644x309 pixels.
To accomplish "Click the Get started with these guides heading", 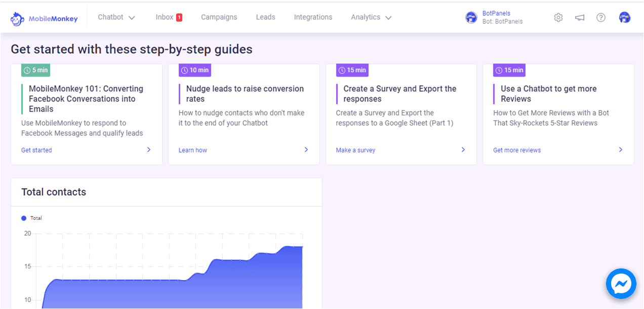I will pos(132,49).
